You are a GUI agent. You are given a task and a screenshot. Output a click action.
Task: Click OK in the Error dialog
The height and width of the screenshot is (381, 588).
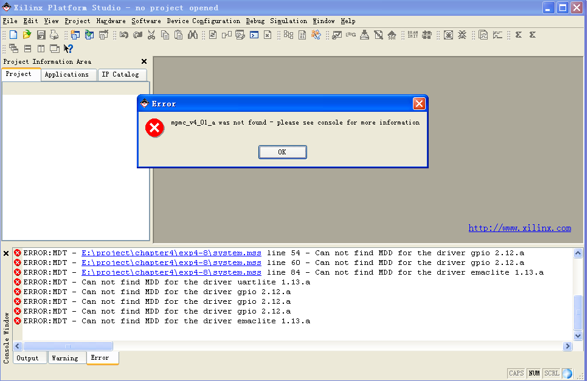282,152
